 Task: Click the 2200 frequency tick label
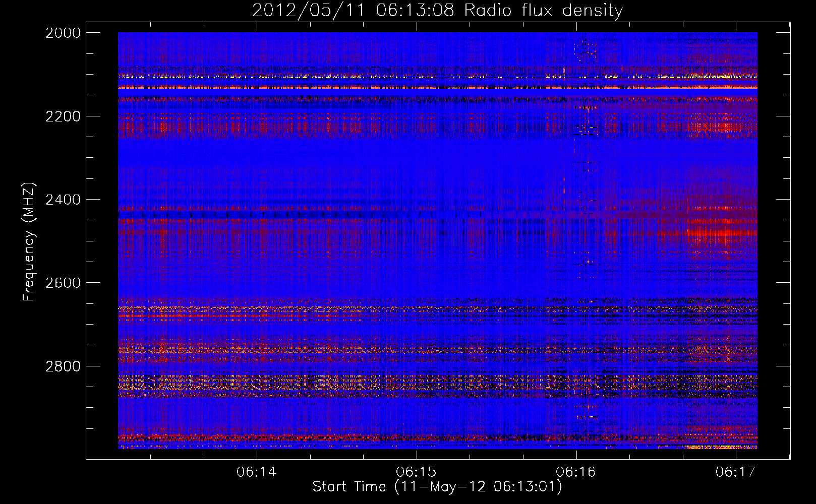coord(63,116)
